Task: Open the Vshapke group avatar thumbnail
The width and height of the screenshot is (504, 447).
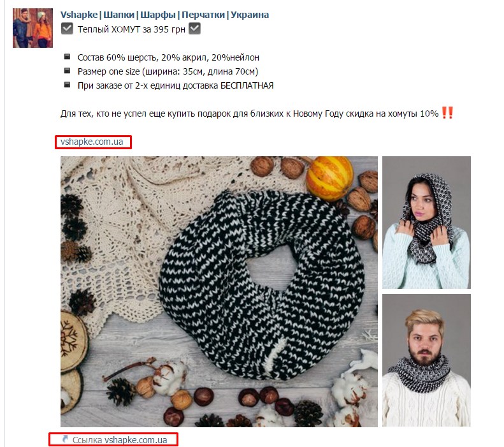Action: pyautogui.click(x=32, y=28)
